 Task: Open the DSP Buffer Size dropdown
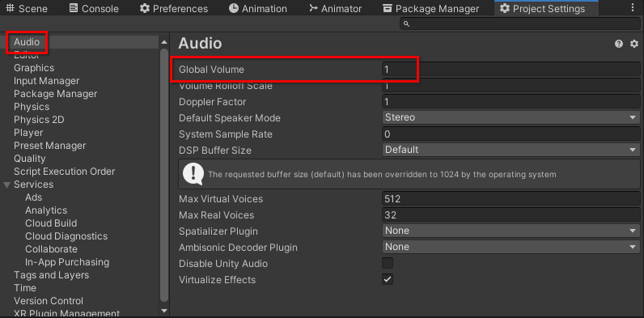tap(511, 150)
